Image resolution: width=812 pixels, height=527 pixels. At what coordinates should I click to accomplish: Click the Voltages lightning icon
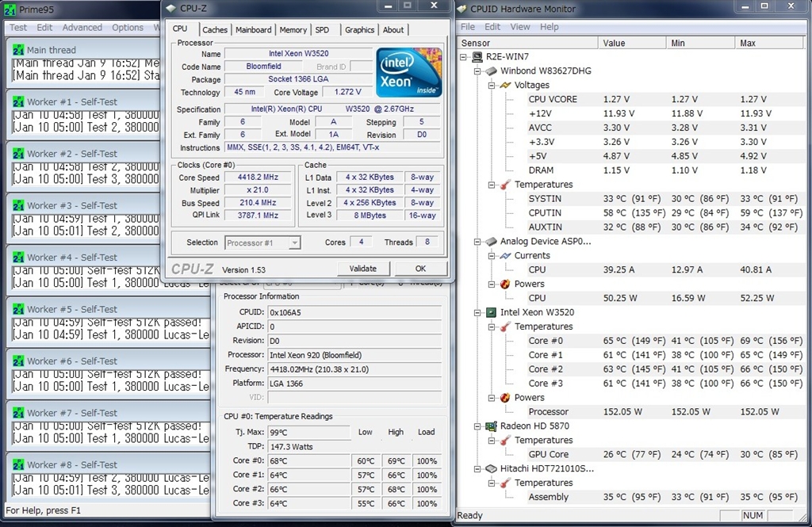click(505, 85)
